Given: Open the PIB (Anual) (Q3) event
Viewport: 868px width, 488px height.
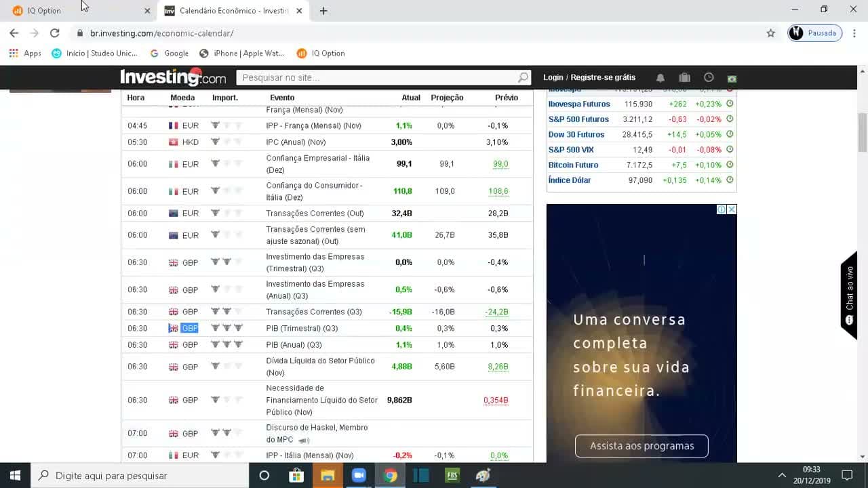Looking at the screenshot, I should point(294,345).
